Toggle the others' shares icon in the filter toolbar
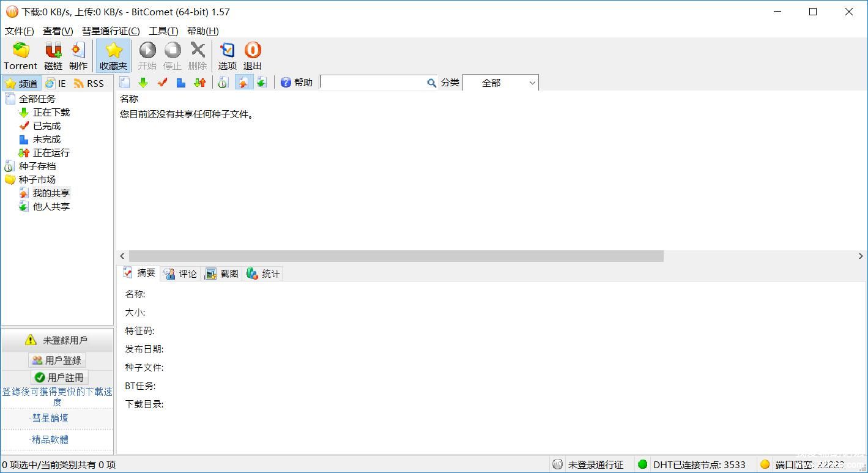 pyautogui.click(x=262, y=83)
